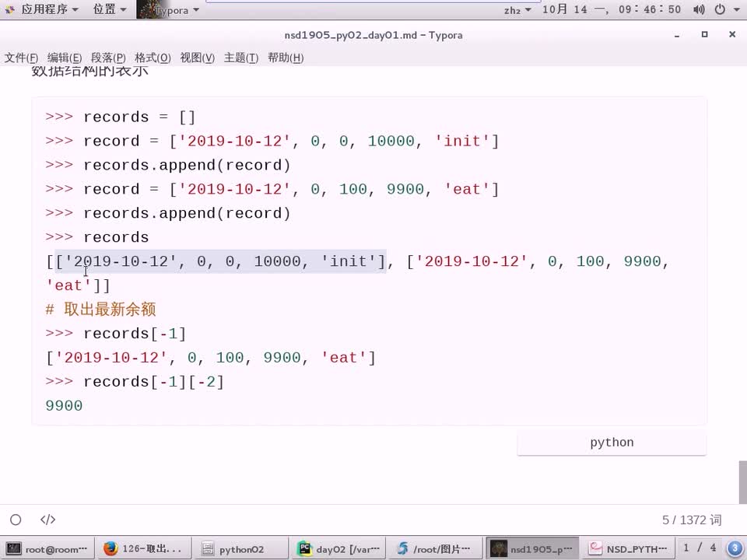The height and width of the screenshot is (560, 747).
Task: Click the workspace switcher 1 / 4
Action: [x=700, y=548]
